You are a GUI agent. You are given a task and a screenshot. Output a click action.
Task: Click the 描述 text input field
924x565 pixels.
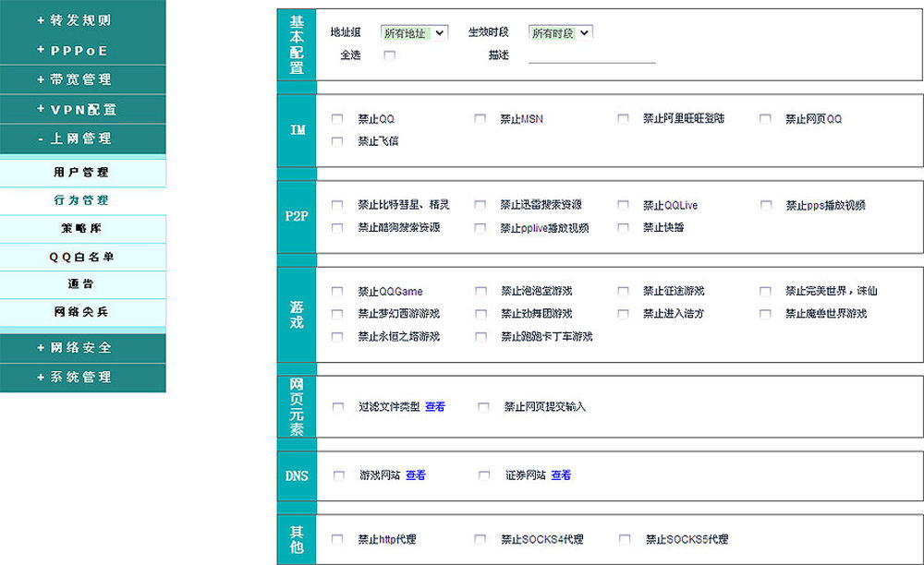(x=591, y=55)
